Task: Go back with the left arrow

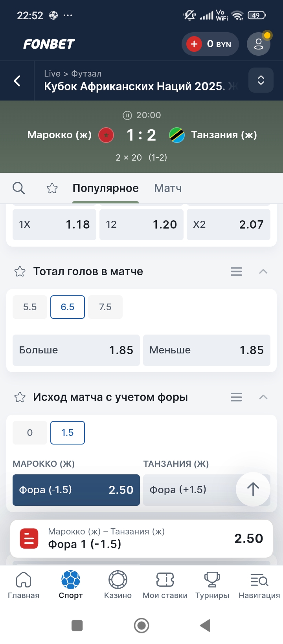Action: pyautogui.click(x=17, y=81)
